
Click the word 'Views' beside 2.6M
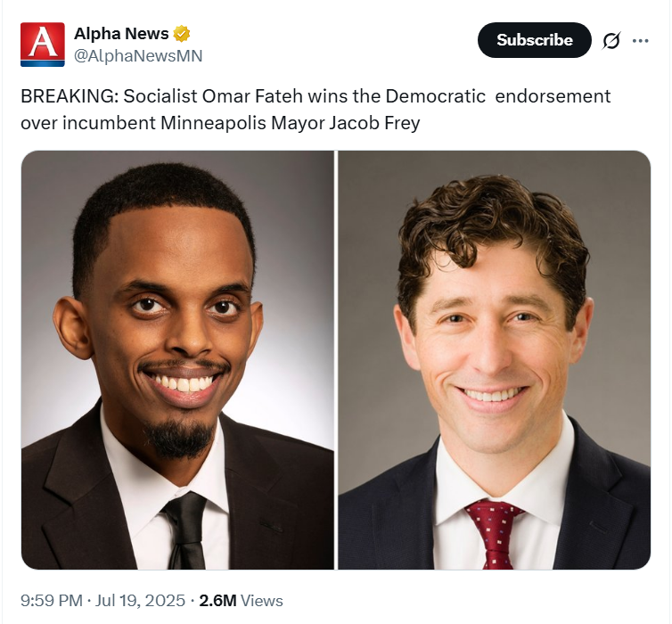[261, 601]
